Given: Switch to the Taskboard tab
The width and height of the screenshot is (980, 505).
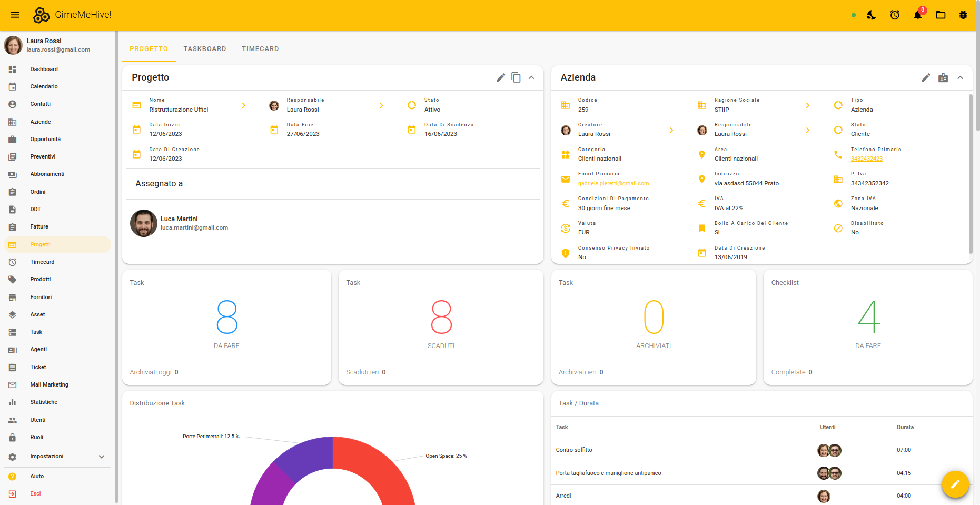Looking at the screenshot, I should pyautogui.click(x=205, y=49).
